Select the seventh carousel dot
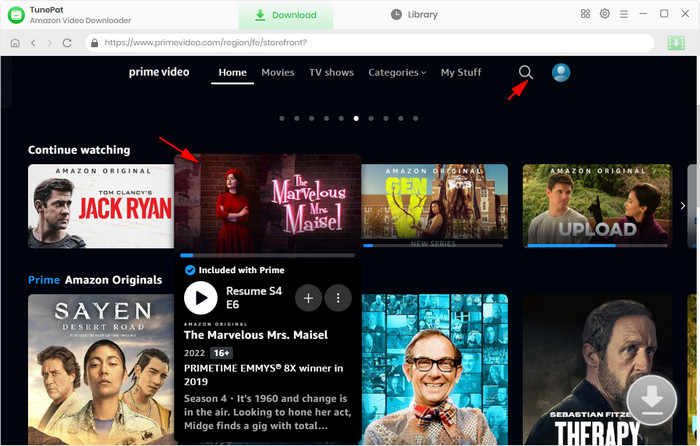Image resolution: width=700 pixels, height=446 pixels. [371, 119]
